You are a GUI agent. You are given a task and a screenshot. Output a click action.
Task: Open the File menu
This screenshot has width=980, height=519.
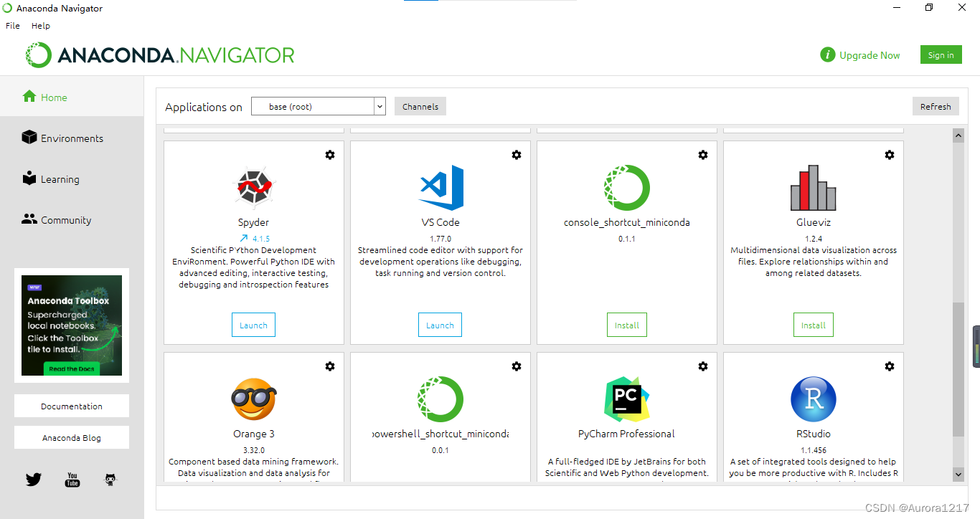(x=13, y=26)
